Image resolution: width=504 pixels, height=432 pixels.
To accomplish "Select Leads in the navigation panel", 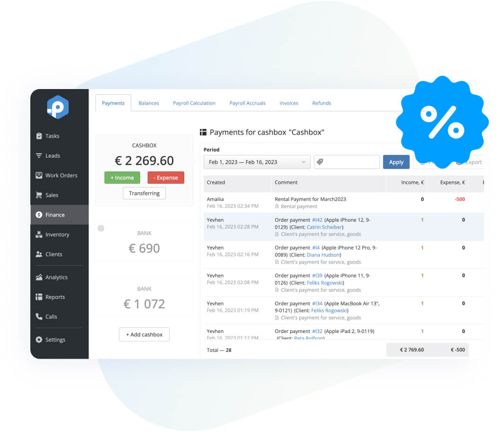I will coord(53,155).
